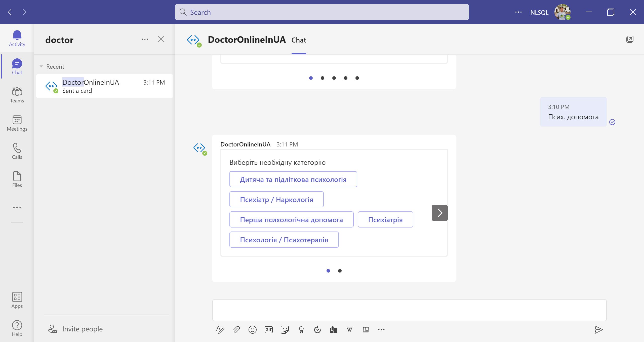Go to next card with arrow
The width and height of the screenshot is (644, 342).
pyautogui.click(x=439, y=213)
